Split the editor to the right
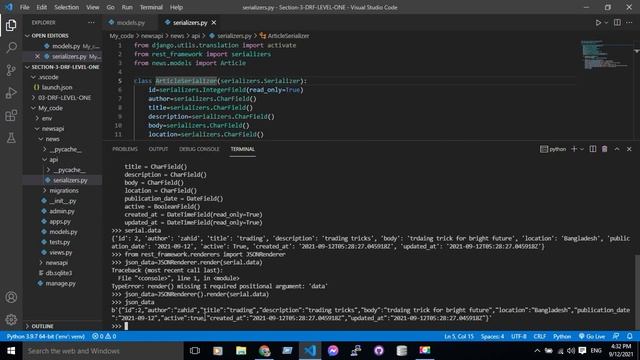640x360 pixels. (x=617, y=22)
